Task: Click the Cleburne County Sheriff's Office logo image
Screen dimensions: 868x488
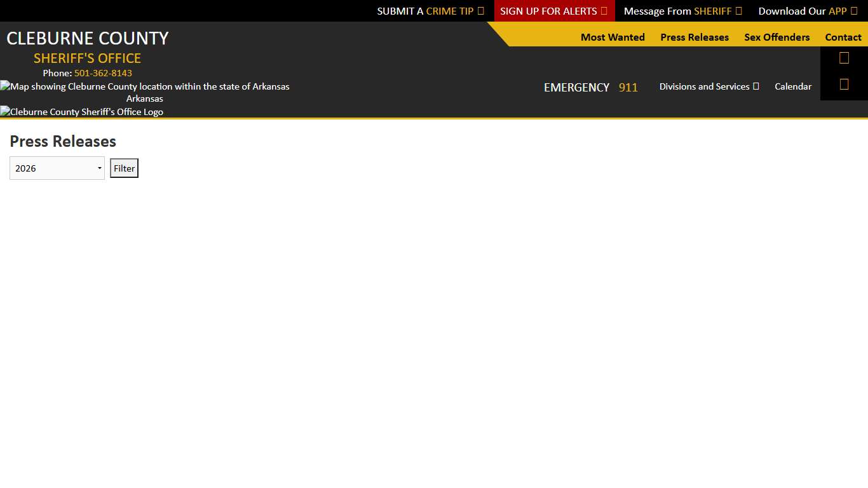Action: [82, 112]
